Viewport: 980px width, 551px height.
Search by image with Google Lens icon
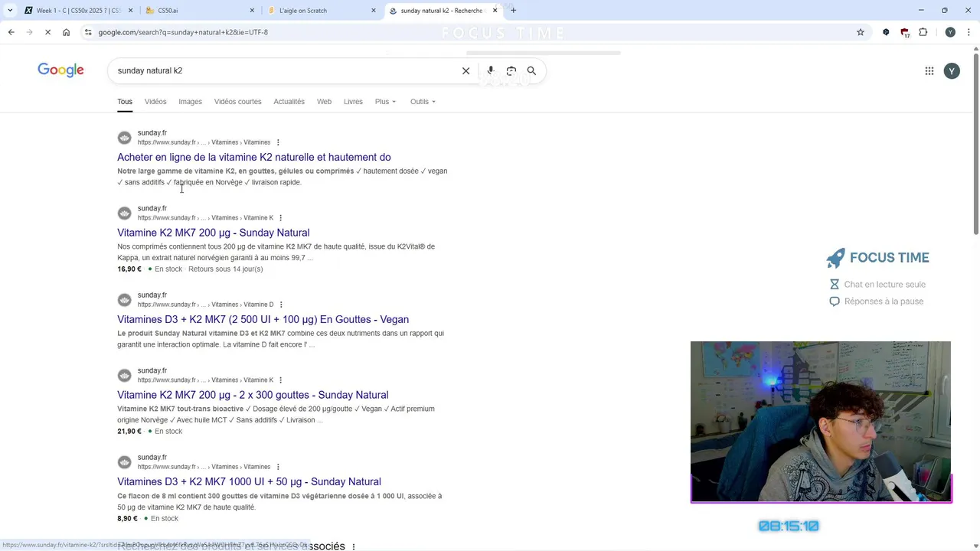[x=511, y=70]
